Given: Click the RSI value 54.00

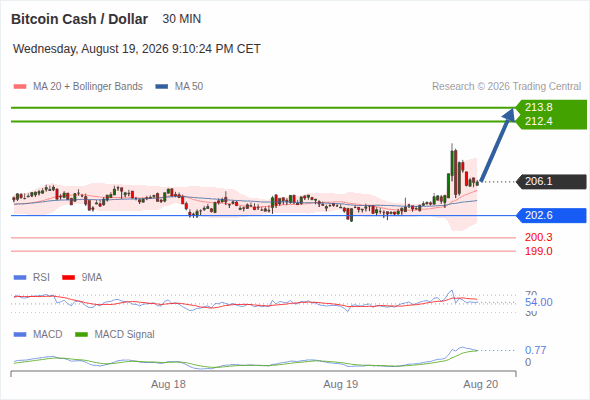Looking at the screenshot, I should [x=538, y=302].
